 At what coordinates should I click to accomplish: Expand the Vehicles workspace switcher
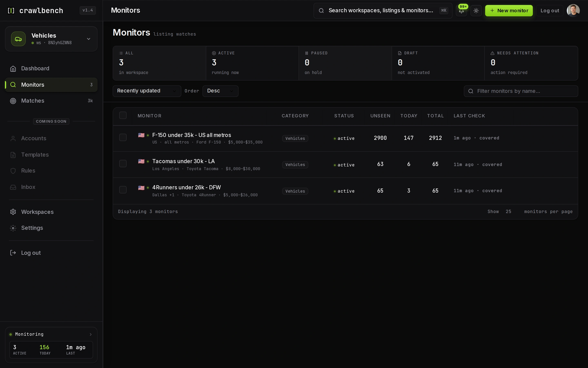89,39
